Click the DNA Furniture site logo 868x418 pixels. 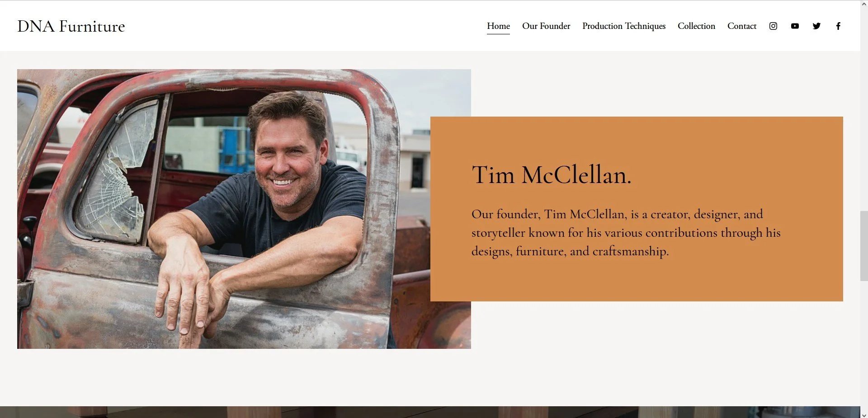point(71,26)
